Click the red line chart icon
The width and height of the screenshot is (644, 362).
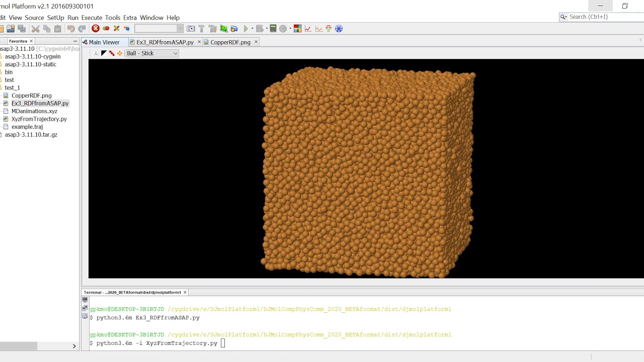click(308, 29)
